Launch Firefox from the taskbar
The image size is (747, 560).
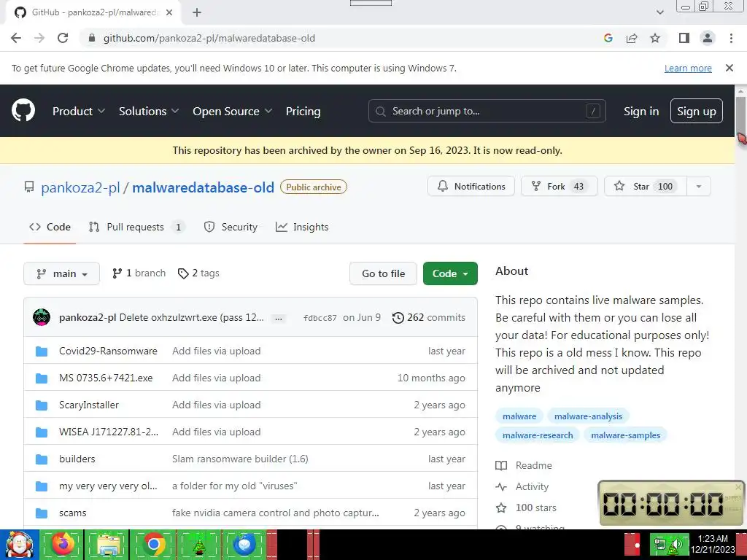63,544
